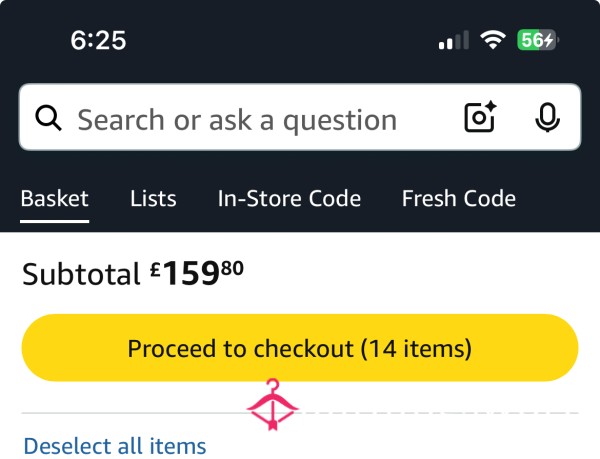This screenshot has height=459, width=600.
Task: Click the Deselect all items link
Action: (115, 446)
